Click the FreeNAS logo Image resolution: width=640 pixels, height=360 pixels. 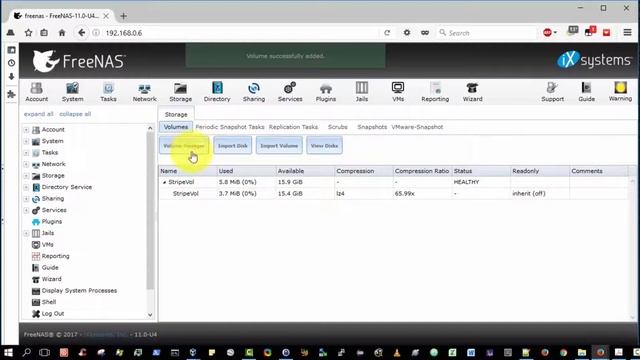point(79,61)
